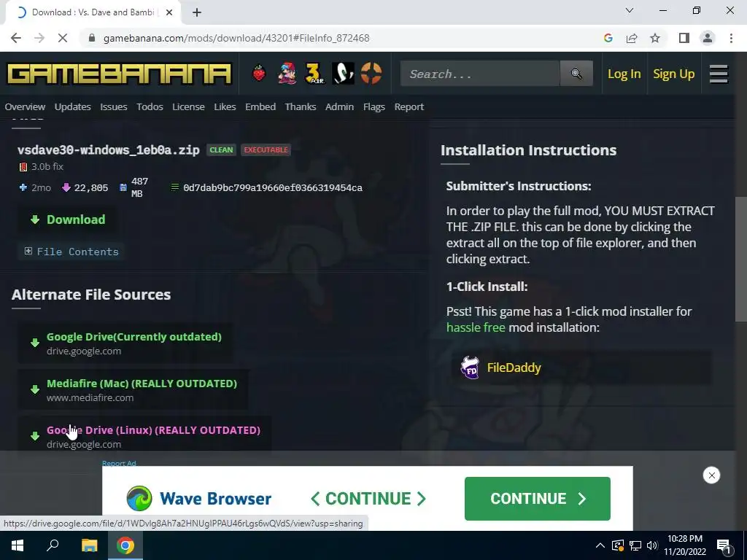Stop loading the page

pos(63,38)
